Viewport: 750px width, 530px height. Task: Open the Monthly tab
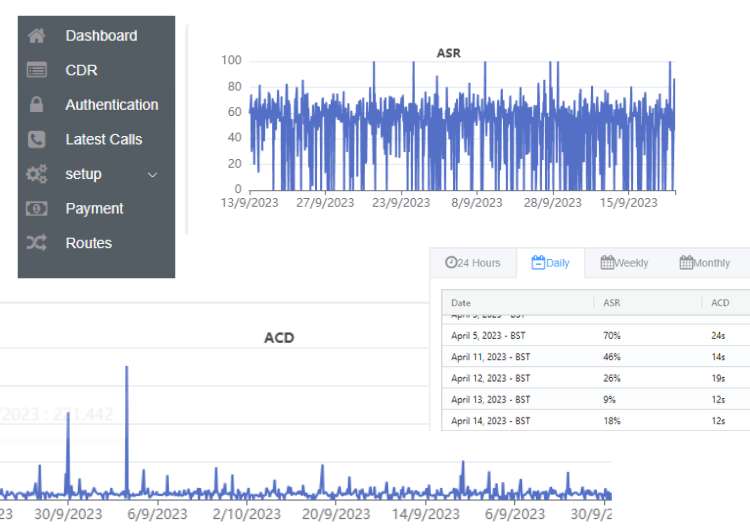coord(705,263)
